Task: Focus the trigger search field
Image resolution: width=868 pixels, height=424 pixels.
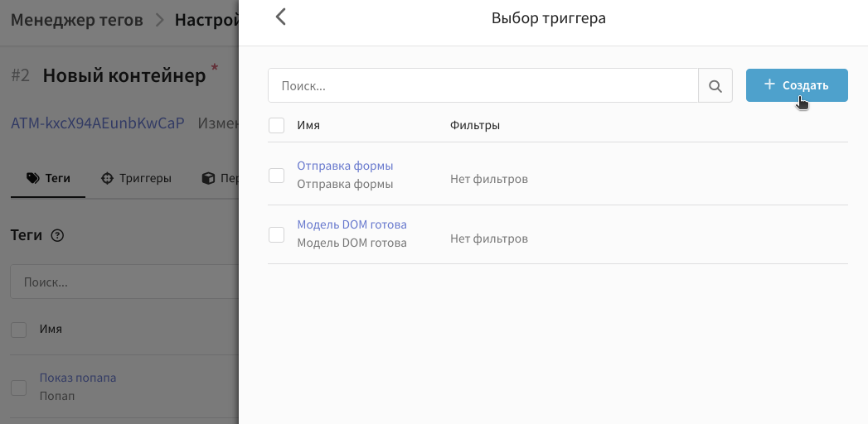Action: pyautogui.click(x=483, y=85)
